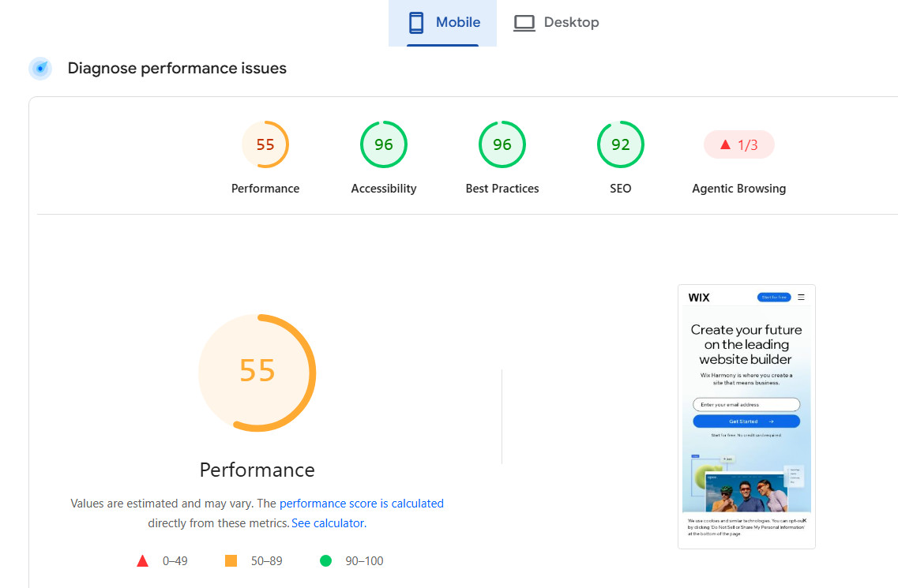This screenshot has height=588, width=898.
Task: Click the Agentic Browsing label
Action: [738, 189]
